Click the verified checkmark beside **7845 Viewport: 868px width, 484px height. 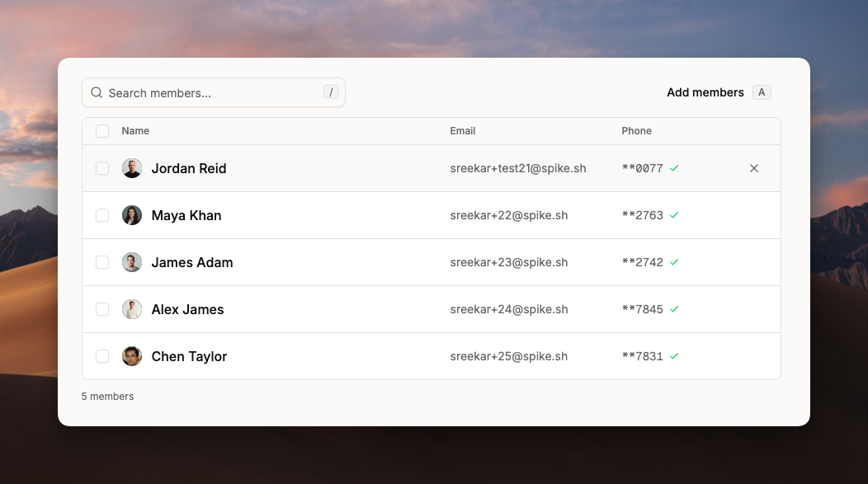(674, 309)
